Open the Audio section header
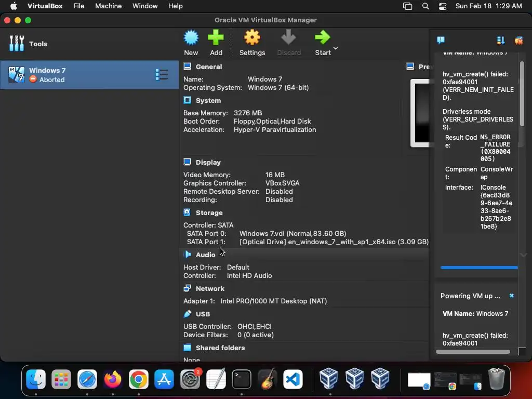Image resolution: width=532 pixels, height=399 pixels. (x=205, y=255)
